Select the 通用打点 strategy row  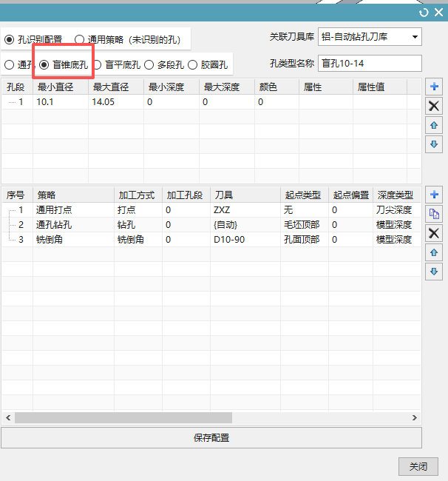coord(211,210)
